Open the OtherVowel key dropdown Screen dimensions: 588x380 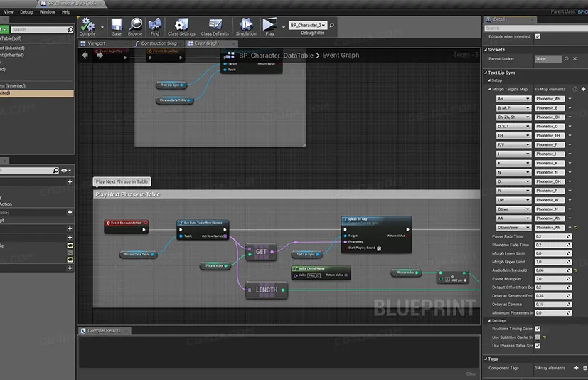(x=514, y=228)
